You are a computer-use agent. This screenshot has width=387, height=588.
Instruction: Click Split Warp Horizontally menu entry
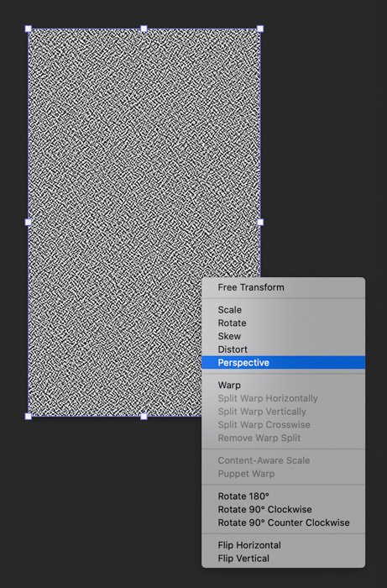point(283,398)
